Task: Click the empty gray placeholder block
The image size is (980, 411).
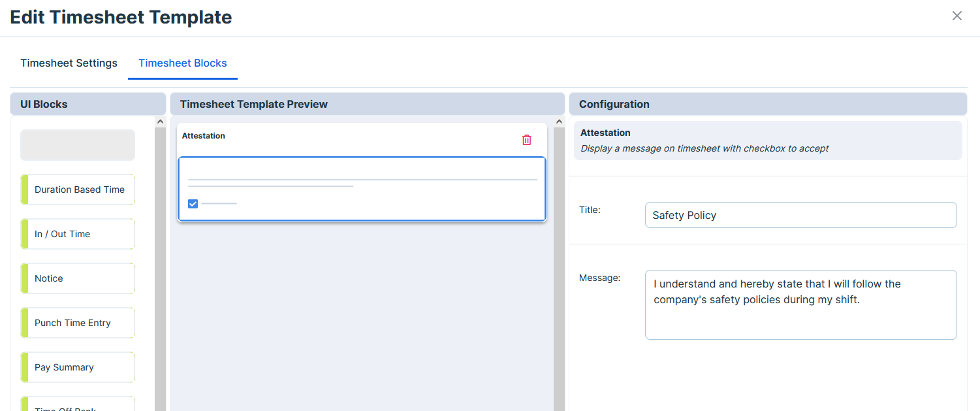Action: click(x=78, y=145)
